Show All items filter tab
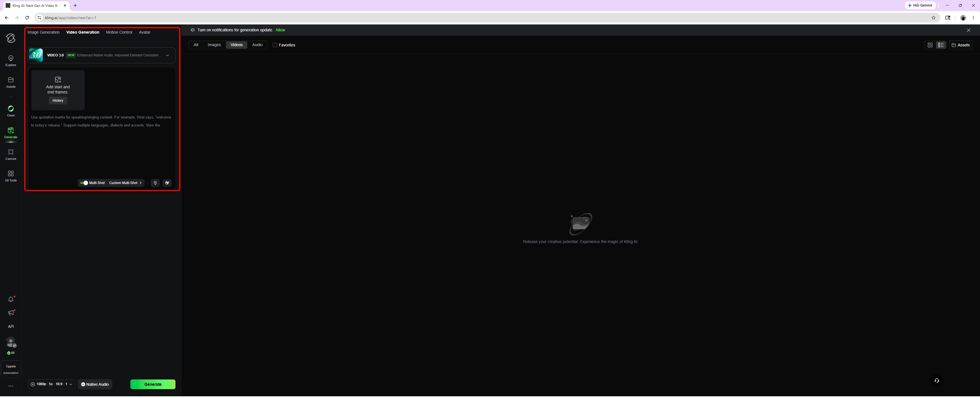Screen dimensions: 980x398 pos(196,45)
